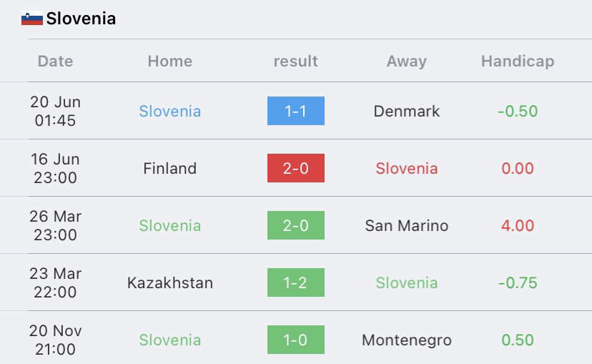The image size is (592, 364).
Task: Open the San Marino 2-0 result badge
Action: coord(295,225)
